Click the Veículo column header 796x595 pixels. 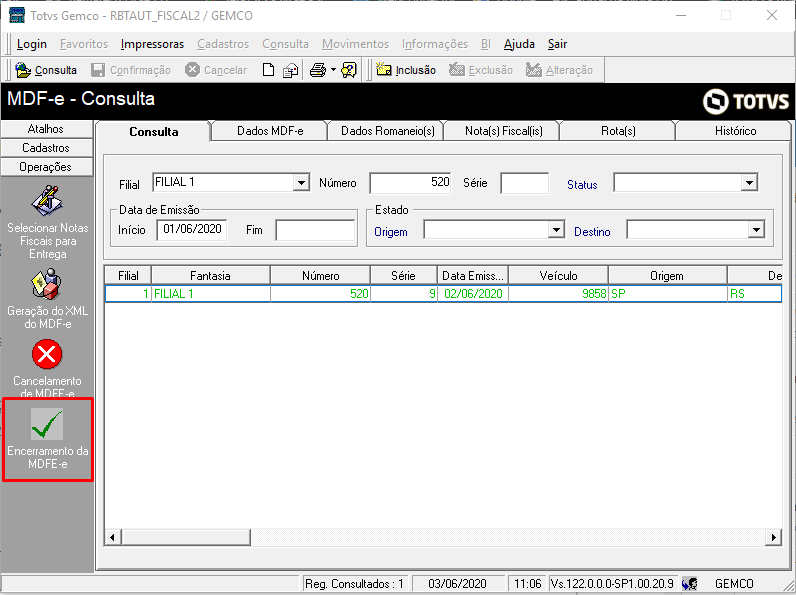coord(558,276)
